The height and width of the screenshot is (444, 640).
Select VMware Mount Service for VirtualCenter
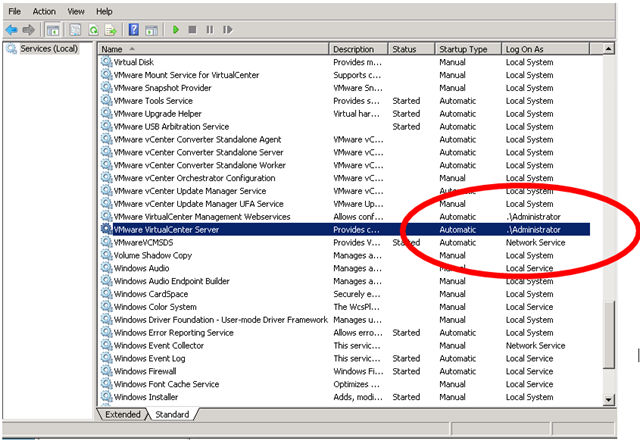point(186,75)
